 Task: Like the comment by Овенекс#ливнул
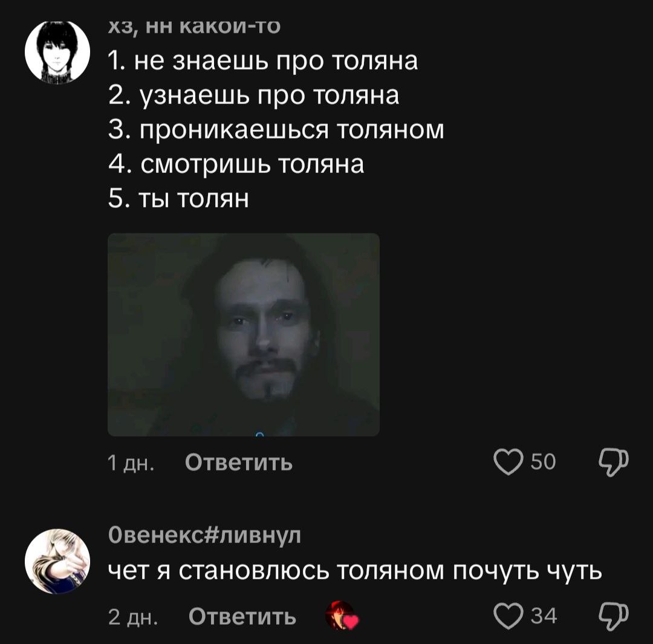coord(508,616)
